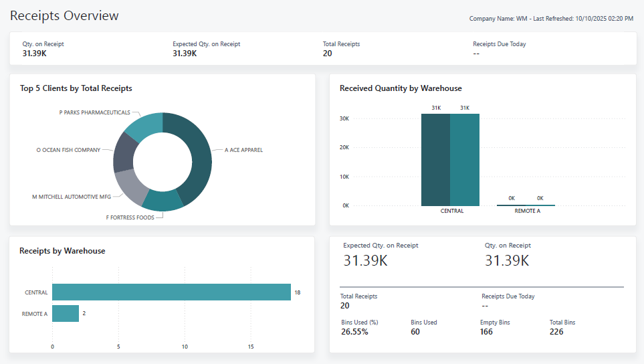This screenshot has height=364, width=644.
Task: Select the Bins Used (%) value 26.55%
Action: (354, 332)
